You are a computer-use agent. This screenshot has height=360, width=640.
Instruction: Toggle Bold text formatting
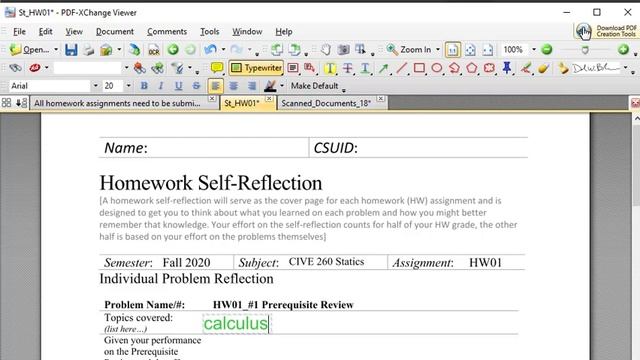(x=144, y=86)
